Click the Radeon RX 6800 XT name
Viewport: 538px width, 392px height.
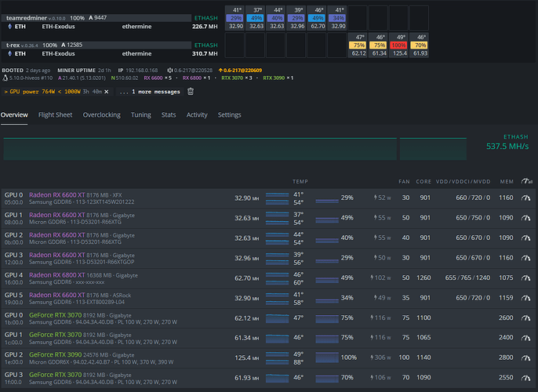pyautogui.click(x=57, y=275)
